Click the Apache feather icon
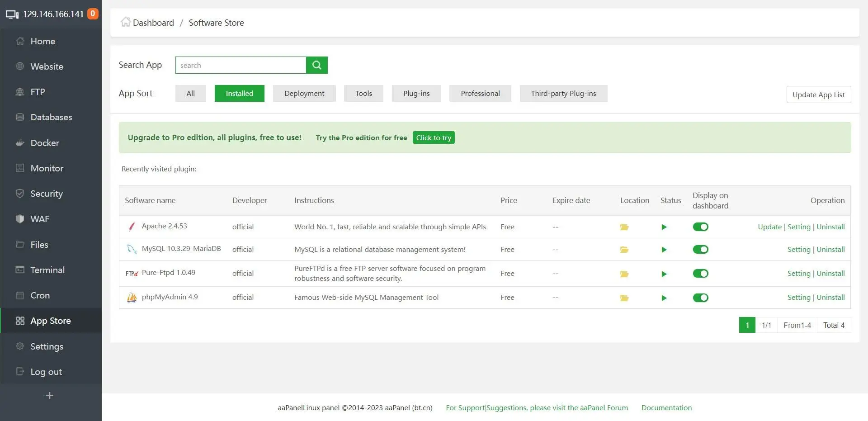Screen dimensions: 868x421 coord(132,227)
